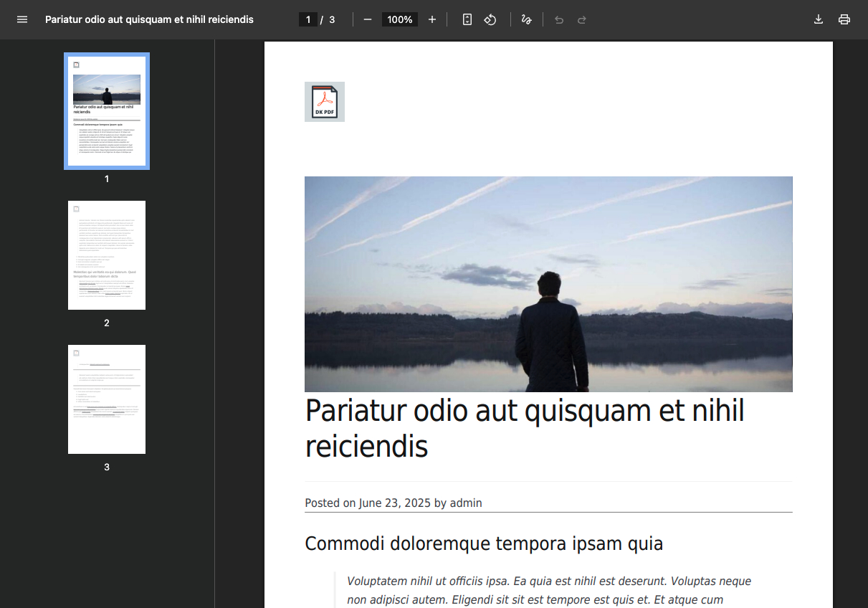The image size is (868, 608).
Task: Activate the draw annotation tool
Action: (x=527, y=19)
